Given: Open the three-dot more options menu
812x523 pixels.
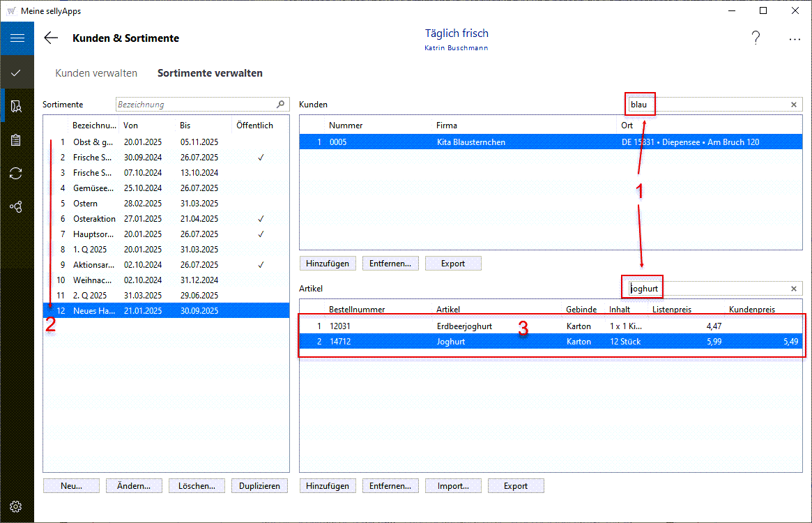Looking at the screenshot, I should [x=795, y=40].
